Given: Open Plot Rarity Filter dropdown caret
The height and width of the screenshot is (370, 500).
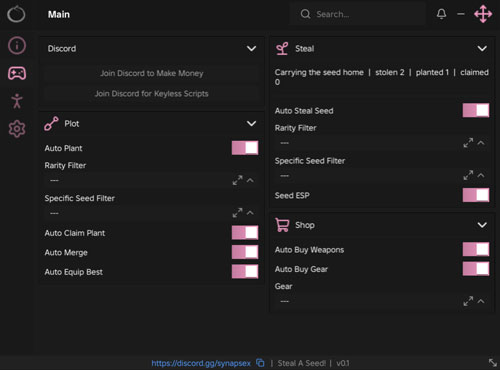Looking at the screenshot, I should pyautogui.click(x=250, y=180).
